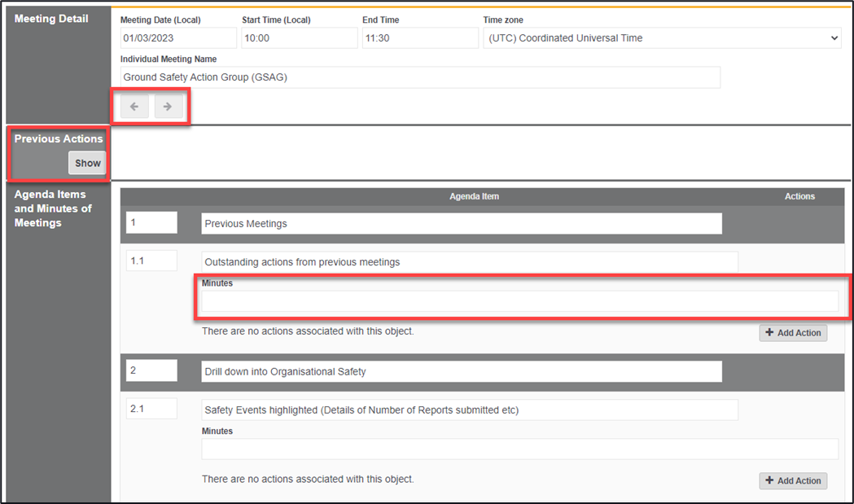Open the Time zone dropdown
This screenshot has height=504, width=854.
click(x=661, y=38)
